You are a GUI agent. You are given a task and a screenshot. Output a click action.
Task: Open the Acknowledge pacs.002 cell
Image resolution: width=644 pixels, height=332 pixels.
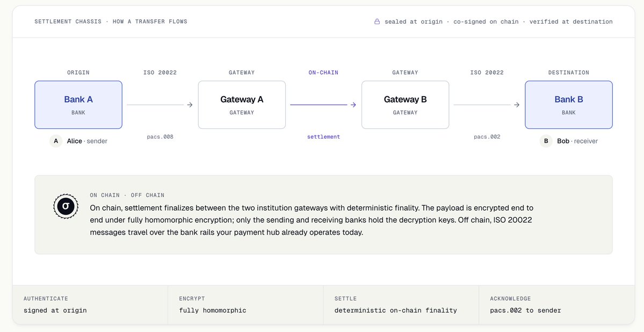pos(557,305)
